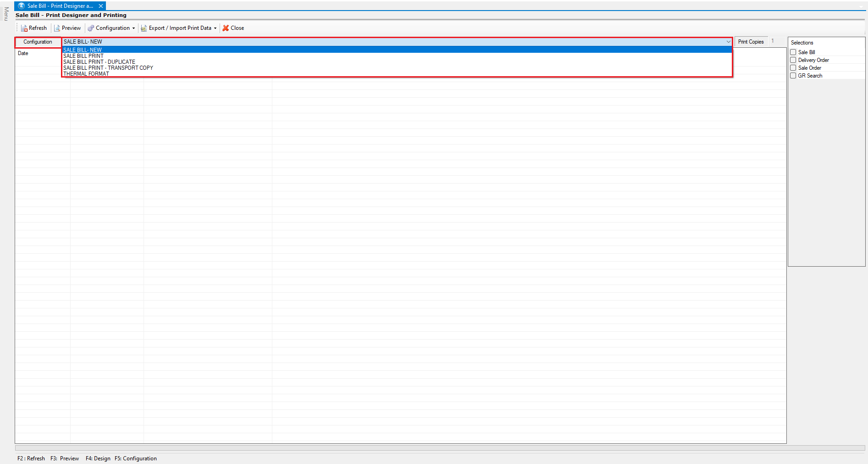This screenshot has width=868, height=464.
Task: Click the tab's application logo icon
Action: pyautogui.click(x=21, y=6)
